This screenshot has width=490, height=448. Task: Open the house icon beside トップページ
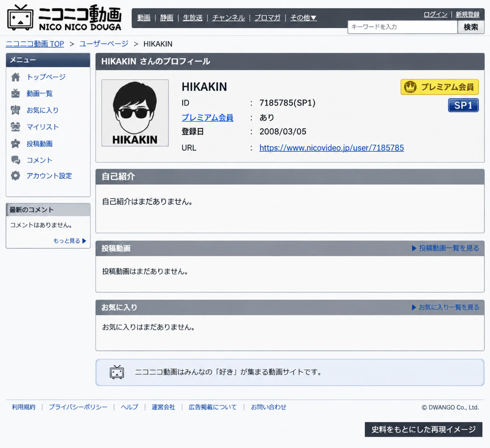pyautogui.click(x=15, y=77)
